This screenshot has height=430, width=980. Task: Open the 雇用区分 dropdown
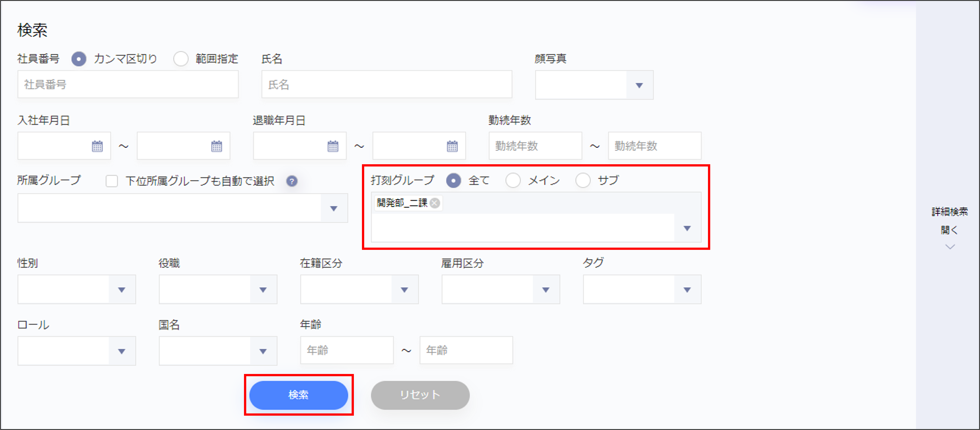tap(546, 290)
